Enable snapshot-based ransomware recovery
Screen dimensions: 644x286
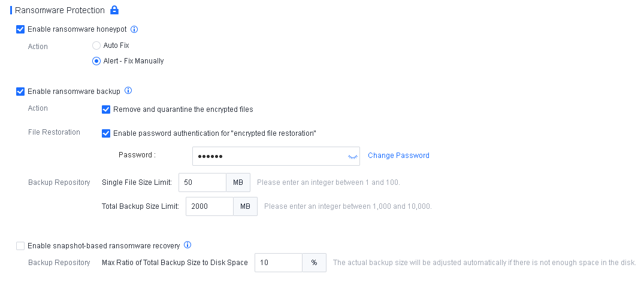[20, 246]
